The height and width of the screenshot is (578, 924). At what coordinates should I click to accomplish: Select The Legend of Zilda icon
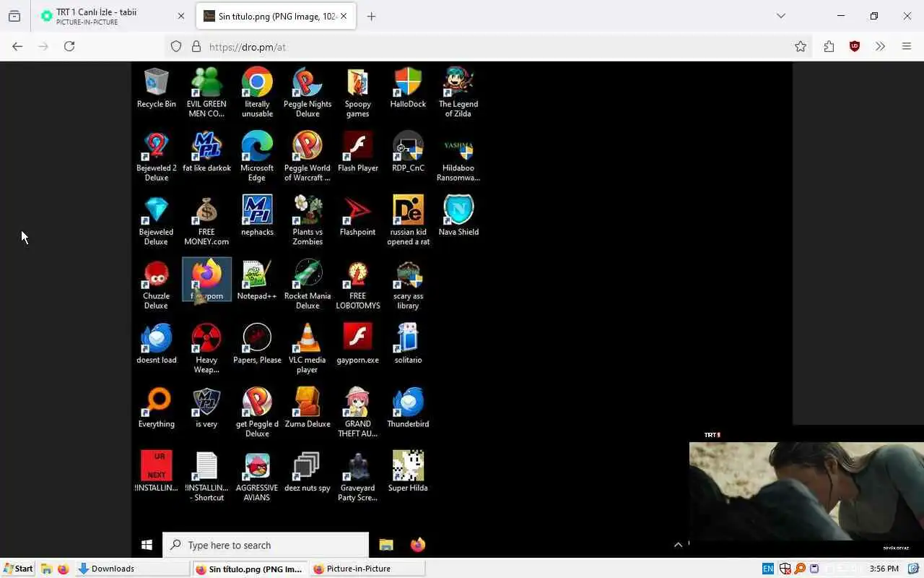click(458, 92)
